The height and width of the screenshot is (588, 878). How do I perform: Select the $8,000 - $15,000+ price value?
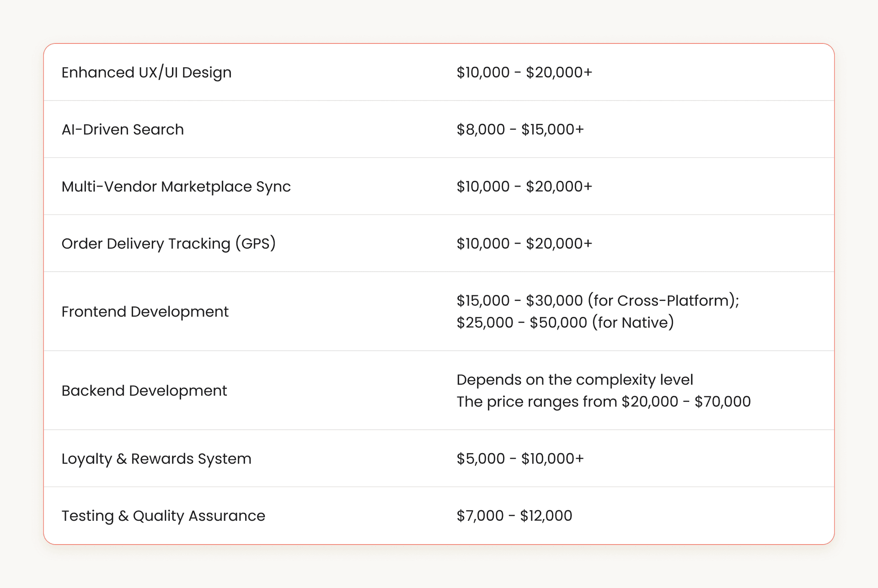(x=520, y=129)
